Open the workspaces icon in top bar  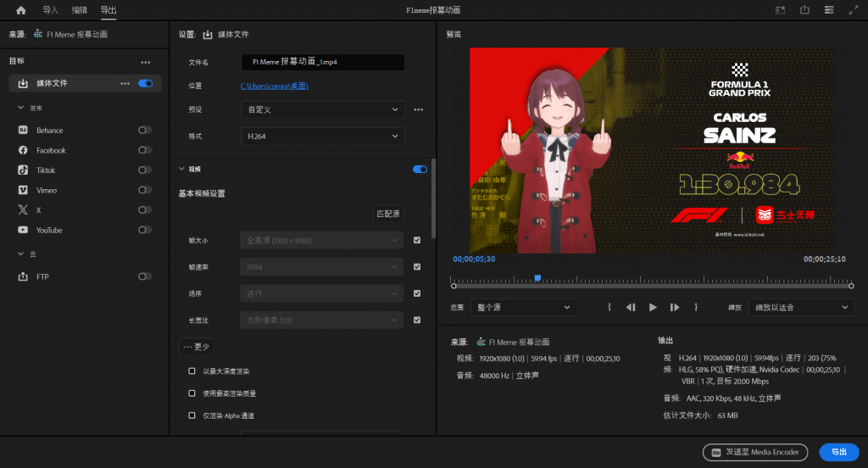pyautogui.click(x=780, y=10)
